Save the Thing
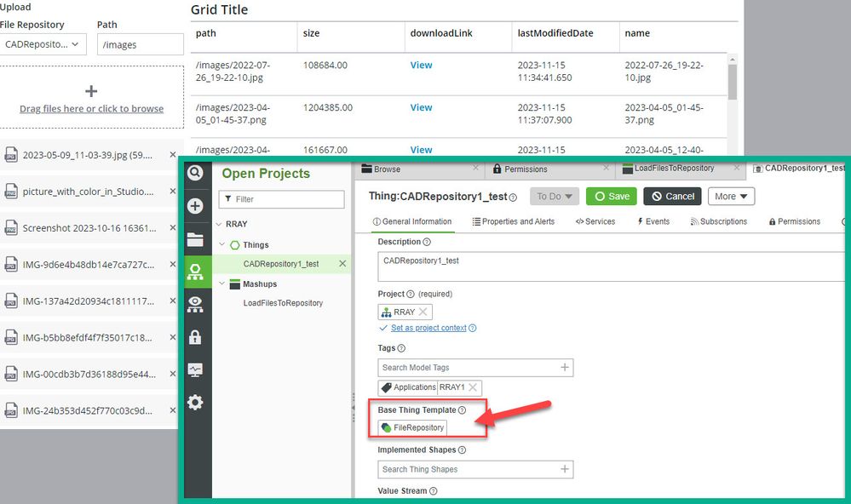851x504 pixels. [x=611, y=197]
